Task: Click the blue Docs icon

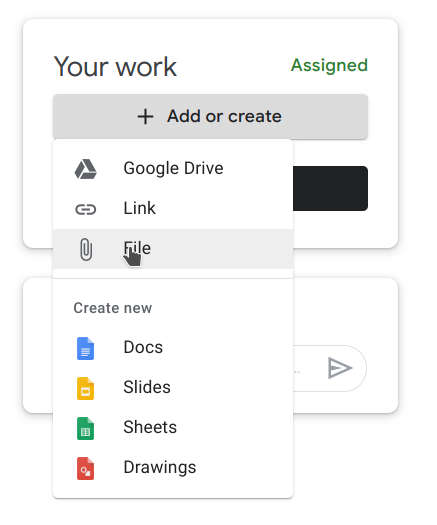Action: click(x=85, y=349)
